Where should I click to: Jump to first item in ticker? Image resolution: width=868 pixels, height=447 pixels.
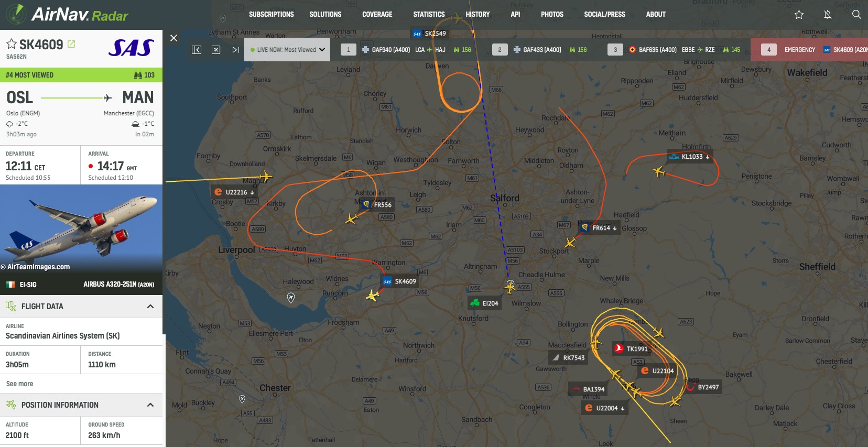(x=197, y=50)
